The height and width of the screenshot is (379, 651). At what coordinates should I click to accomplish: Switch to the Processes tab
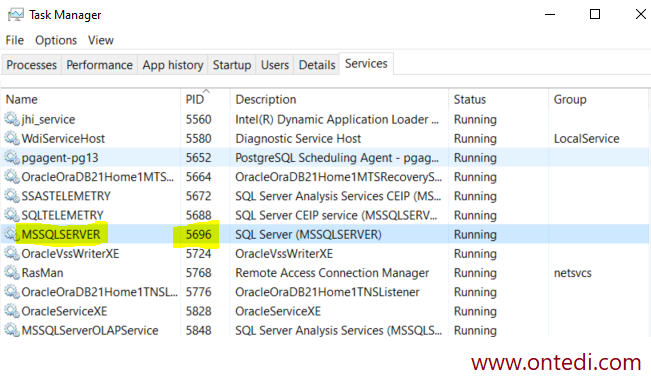(x=32, y=65)
